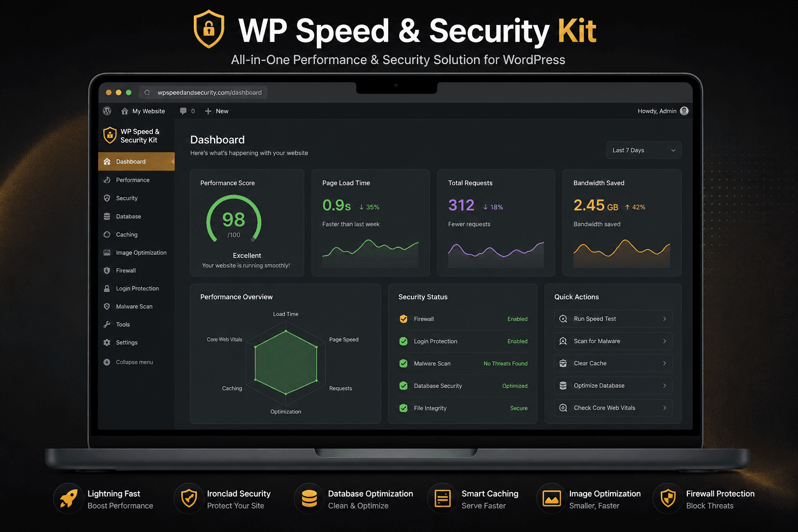This screenshot has height=532, width=798.
Task: Click the No Threats Found status text
Action: [506, 364]
